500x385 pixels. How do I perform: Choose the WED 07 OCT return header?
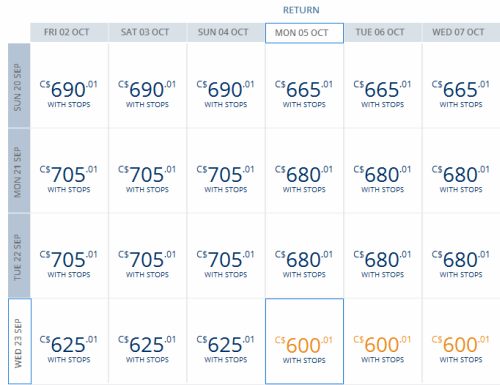click(x=461, y=32)
